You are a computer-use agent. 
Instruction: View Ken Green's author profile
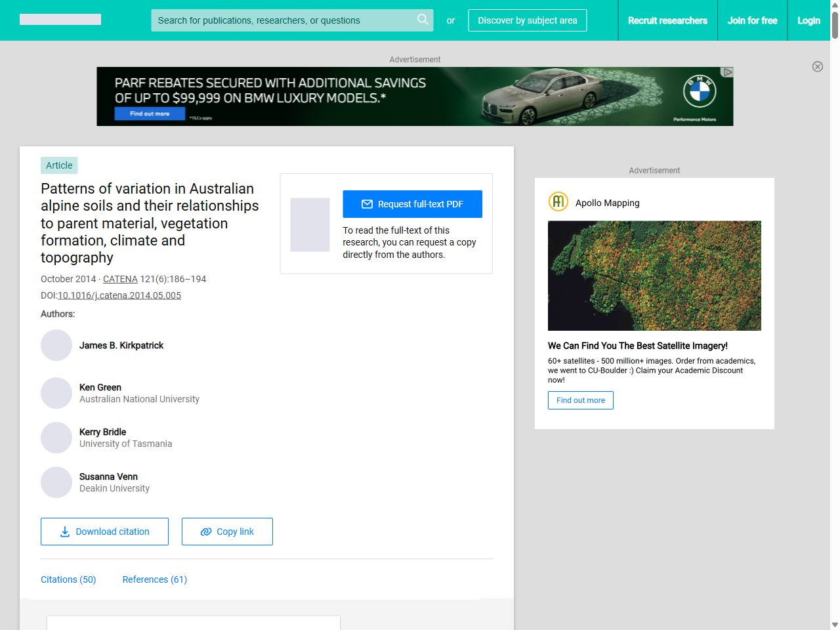[x=100, y=387]
